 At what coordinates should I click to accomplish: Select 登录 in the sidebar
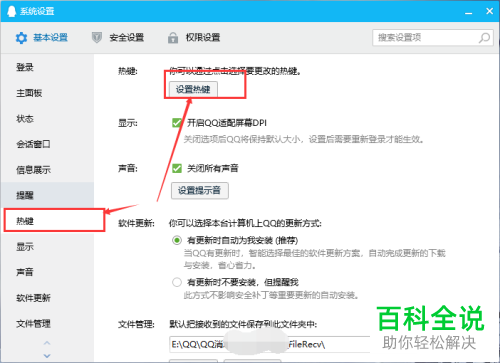47,67
